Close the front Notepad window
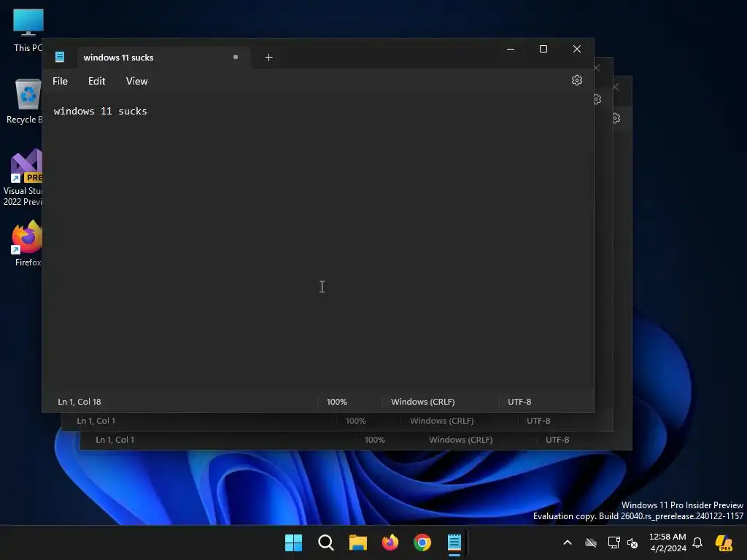The width and height of the screenshot is (747, 560). click(x=577, y=49)
